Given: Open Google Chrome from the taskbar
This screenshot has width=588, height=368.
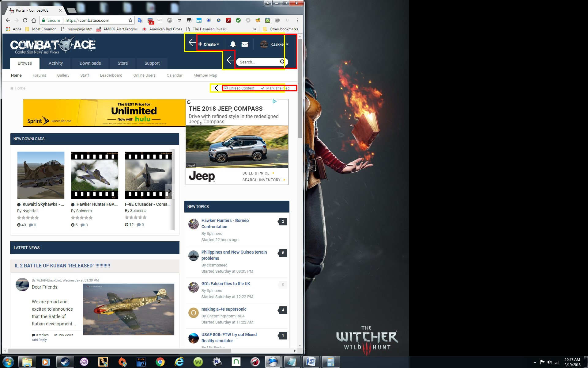Looking at the screenshot, I should coord(160,362).
